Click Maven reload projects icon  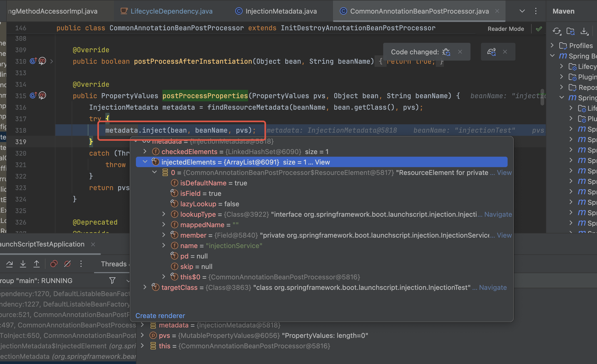point(557,31)
